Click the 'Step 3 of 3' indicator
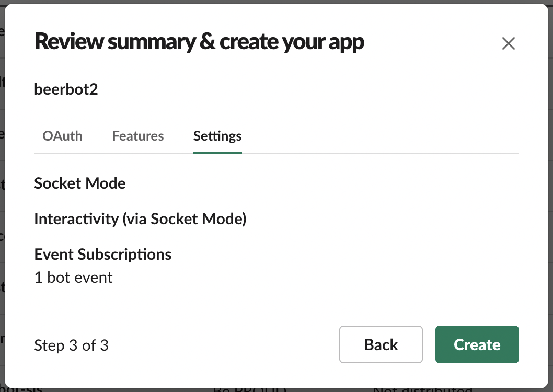The image size is (553, 392). tap(71, 345)
